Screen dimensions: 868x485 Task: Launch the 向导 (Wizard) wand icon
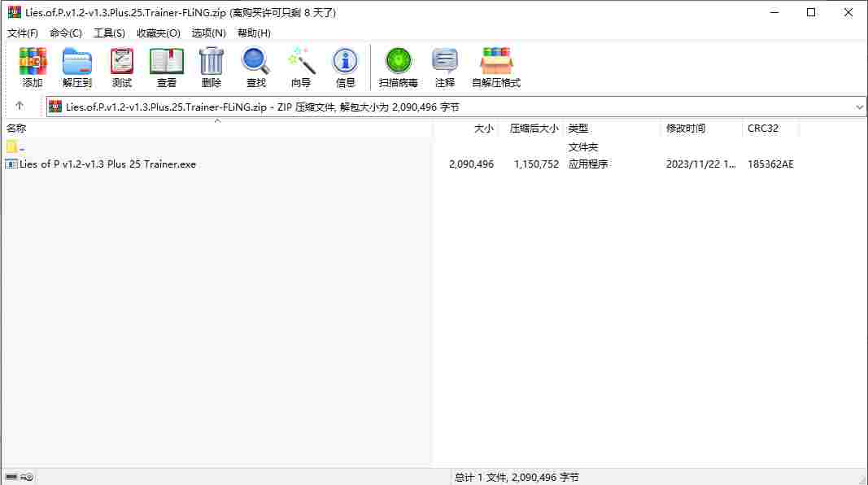(x=301, y=68)
